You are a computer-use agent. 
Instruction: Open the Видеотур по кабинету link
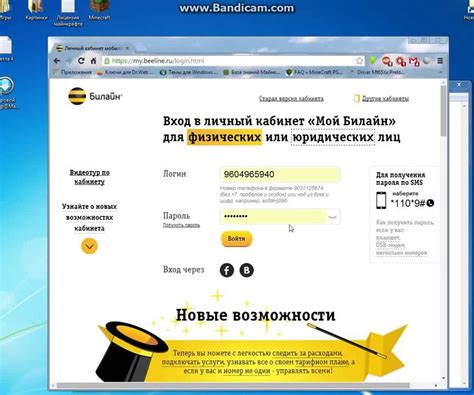tap(89, 177)
